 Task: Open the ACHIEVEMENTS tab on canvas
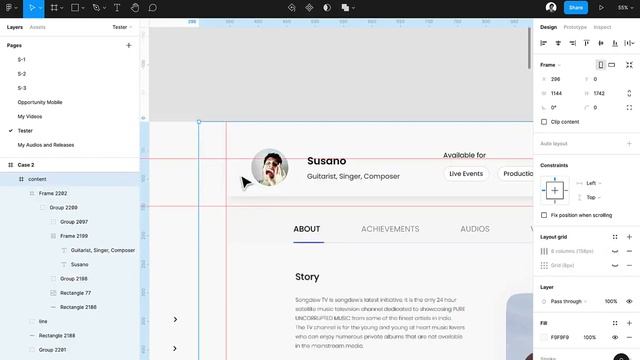pyautogui.click(x=390, y=229)
